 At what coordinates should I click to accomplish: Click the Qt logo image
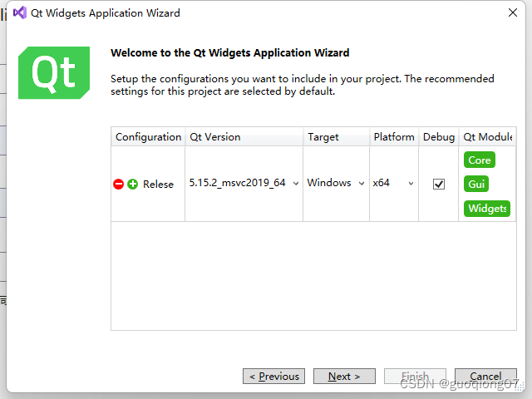[54, 72]
